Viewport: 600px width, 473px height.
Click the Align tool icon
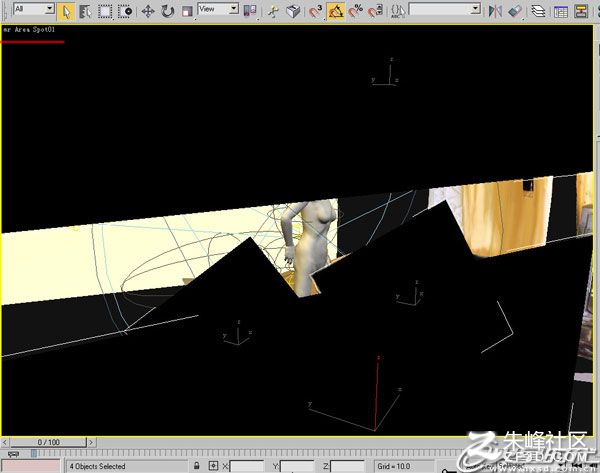[x=515, y=11]
